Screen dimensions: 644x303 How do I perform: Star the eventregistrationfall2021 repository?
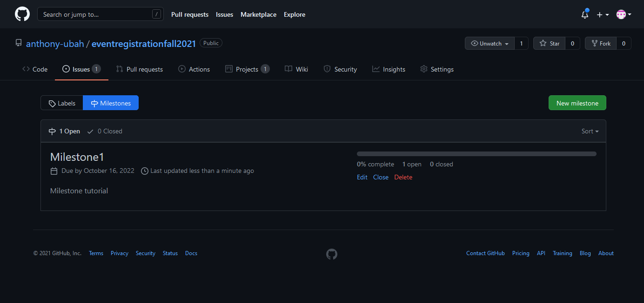[x=550, y=43]
